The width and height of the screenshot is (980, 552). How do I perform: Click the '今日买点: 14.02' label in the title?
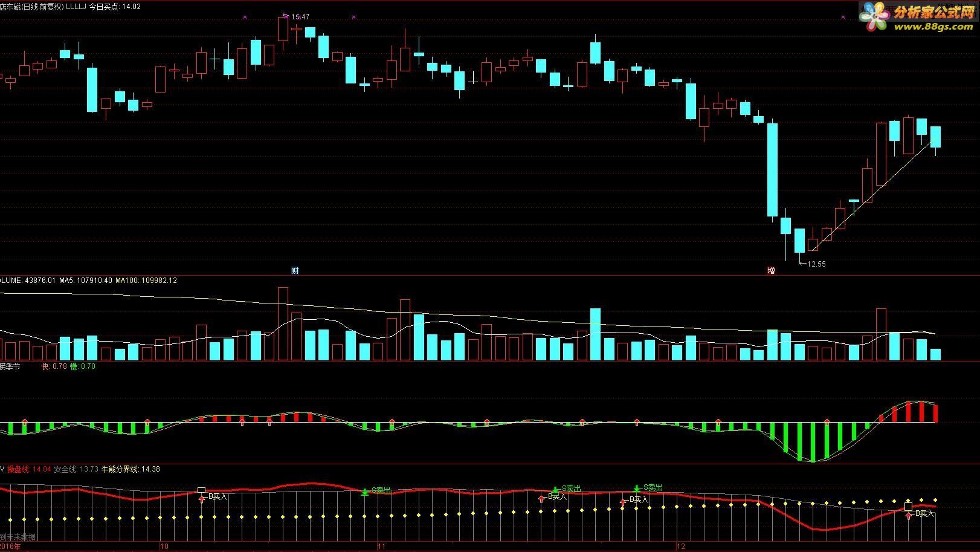tap(115, 7)
